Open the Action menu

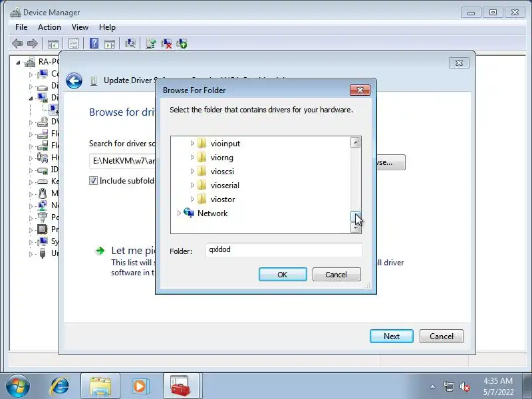[x=49, y=27]
